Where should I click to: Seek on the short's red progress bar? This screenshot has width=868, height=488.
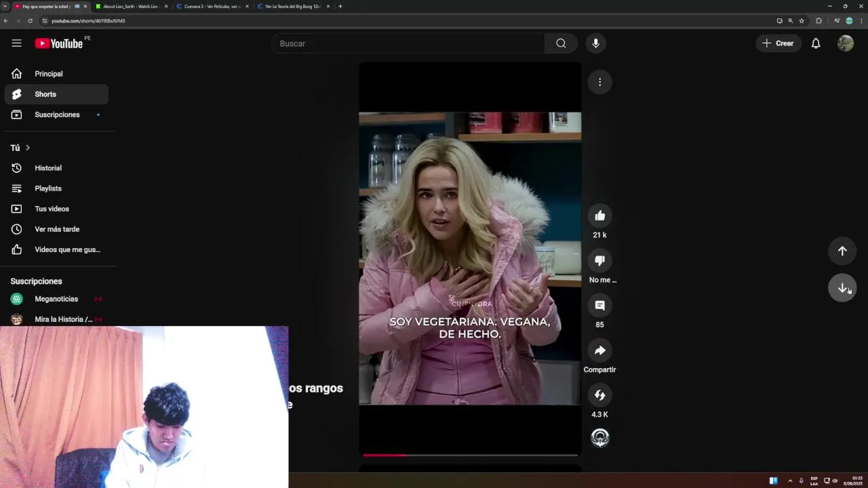tap(470, 455)
